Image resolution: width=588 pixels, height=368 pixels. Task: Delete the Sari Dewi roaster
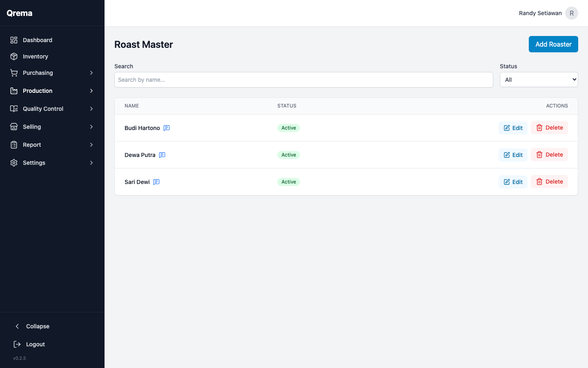point(549,182)
